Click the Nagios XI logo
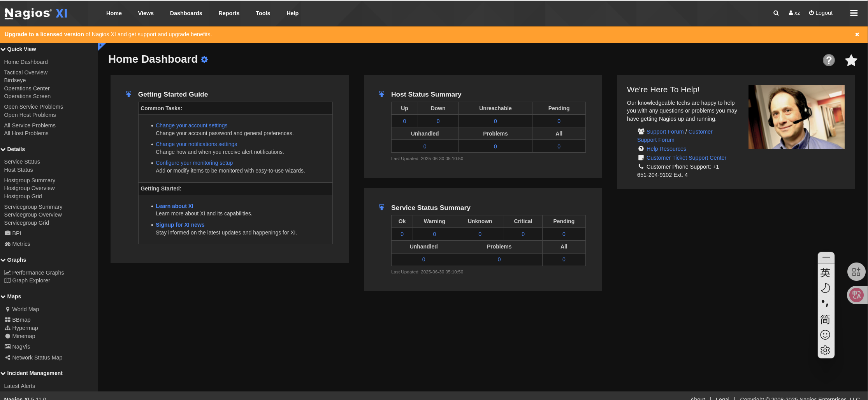Viewport: 868px width, 400px height. tap(36, 13)
